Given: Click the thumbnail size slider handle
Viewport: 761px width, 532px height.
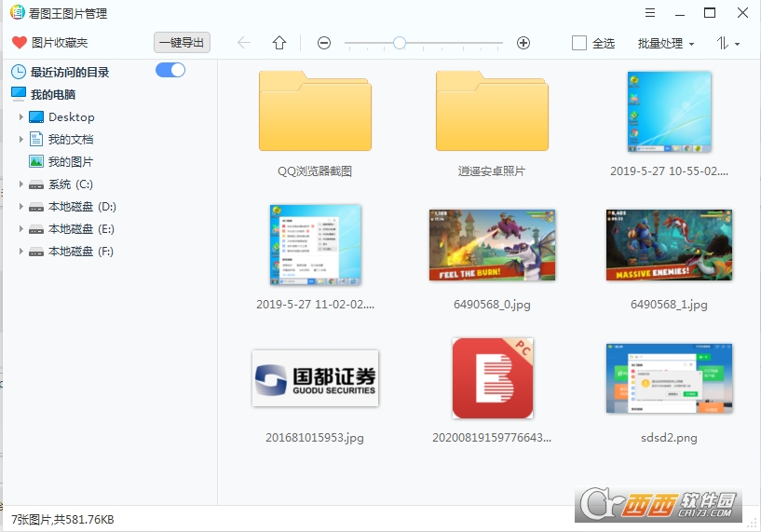Looking at the screenshot, I should (x=399, y=43).
